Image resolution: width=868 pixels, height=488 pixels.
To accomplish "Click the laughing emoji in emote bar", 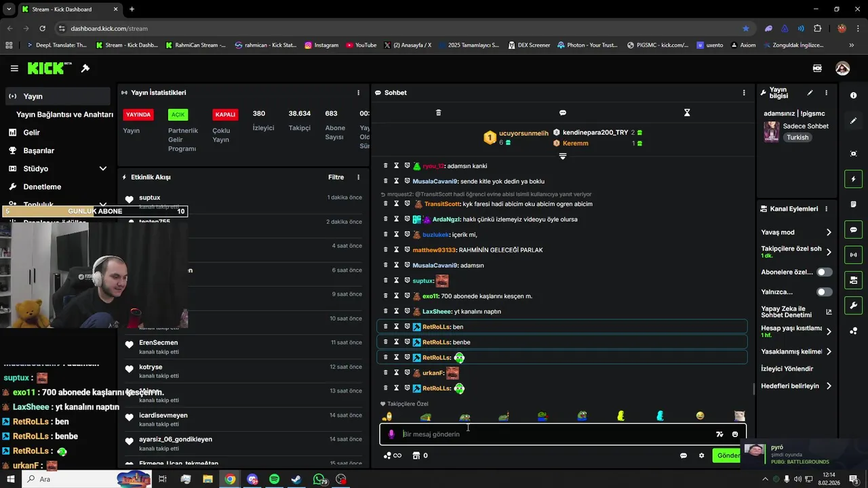I will [x=700, y=416].
